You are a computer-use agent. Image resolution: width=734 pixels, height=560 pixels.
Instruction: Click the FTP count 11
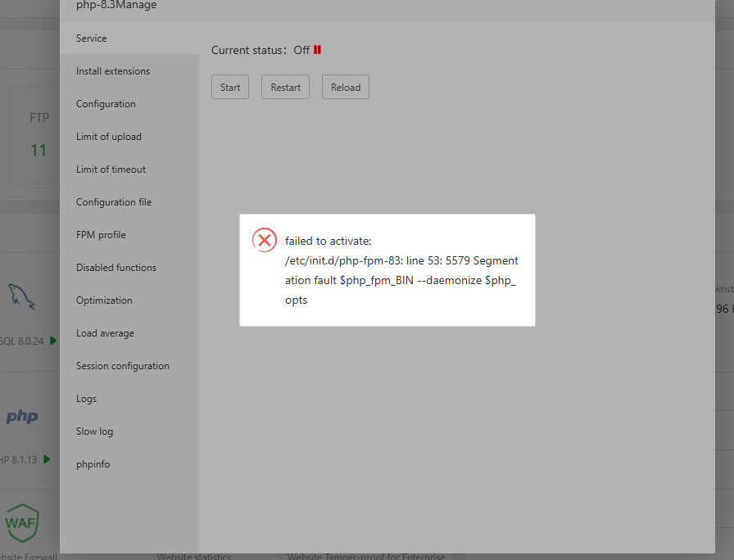[x=39, y=150]
